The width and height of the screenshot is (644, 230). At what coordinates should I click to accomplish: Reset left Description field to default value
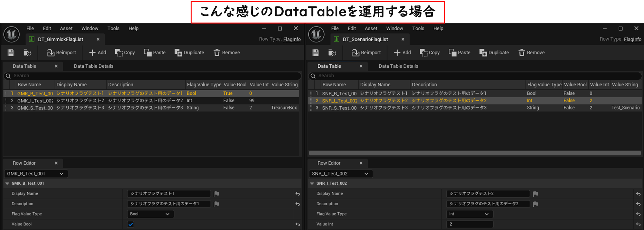pyautogui.click(x=298, y=204)
